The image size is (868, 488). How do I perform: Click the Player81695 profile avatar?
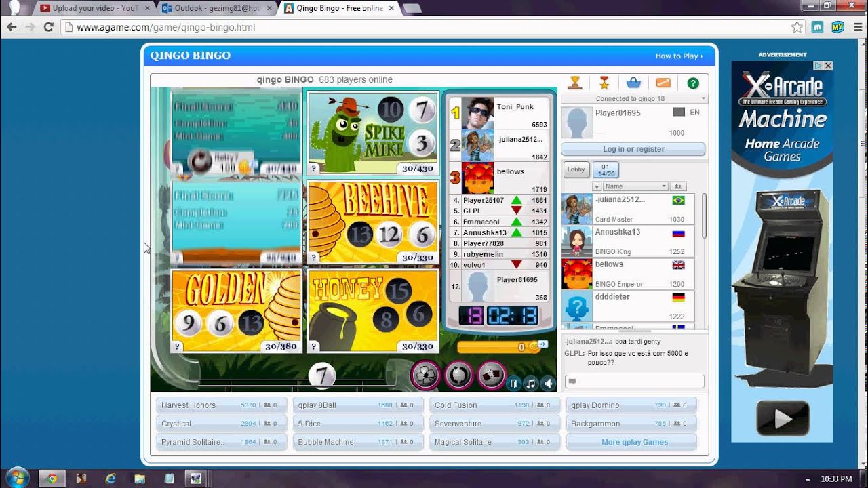pyautogui.click(x=578, y=123)
